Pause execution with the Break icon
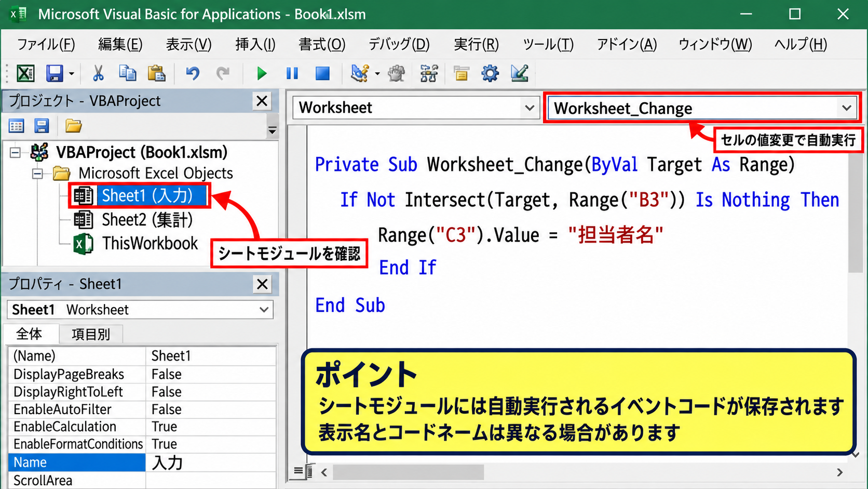The width and height of the screenshot is (868, 489). pyautogui.click(x=292, y=73)
